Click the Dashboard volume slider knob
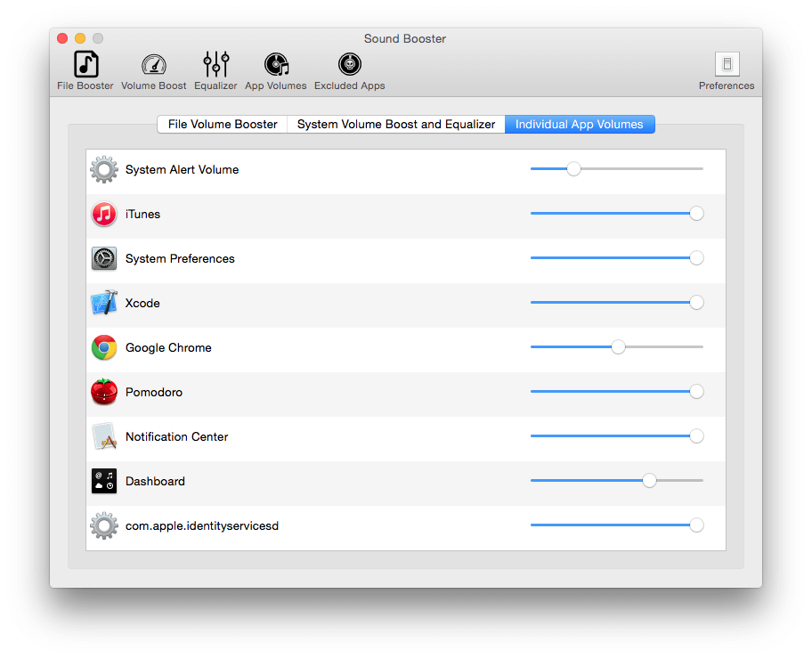Image resolution: width=812 pixels, height=659 pixels. pos(649,481)
